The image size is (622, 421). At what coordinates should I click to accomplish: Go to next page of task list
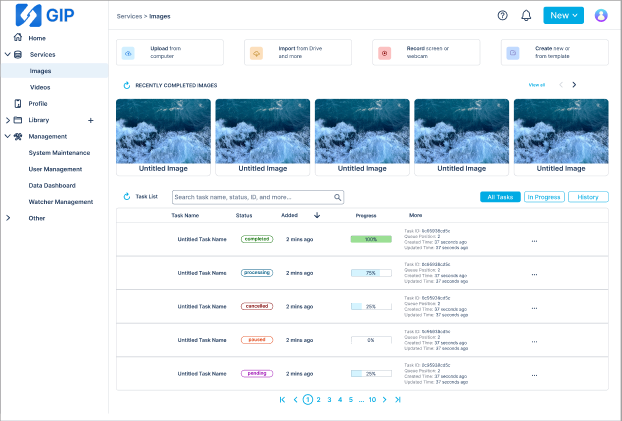[384, 400]
